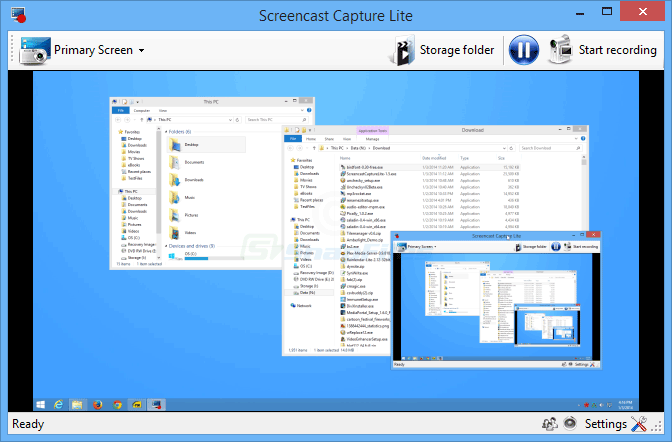Click the blue pause preview button
The height and width of the screenshot is (442, 672).
tap(523, 50)
